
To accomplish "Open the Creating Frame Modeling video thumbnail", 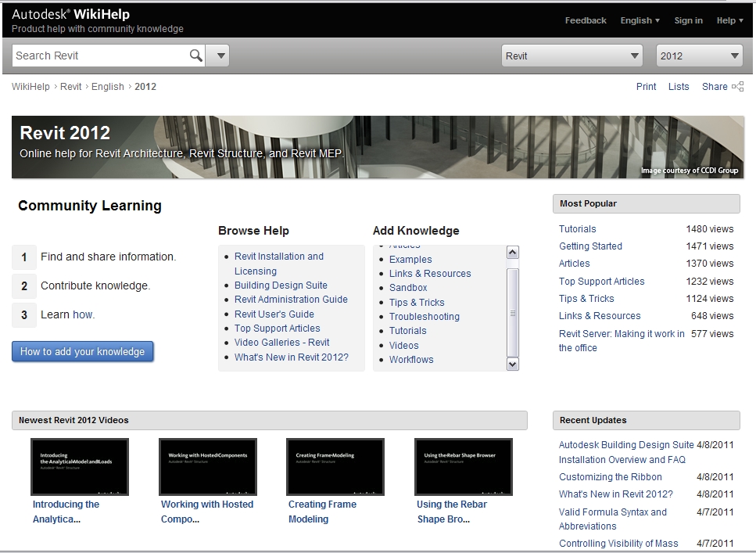I will (335, 466).
